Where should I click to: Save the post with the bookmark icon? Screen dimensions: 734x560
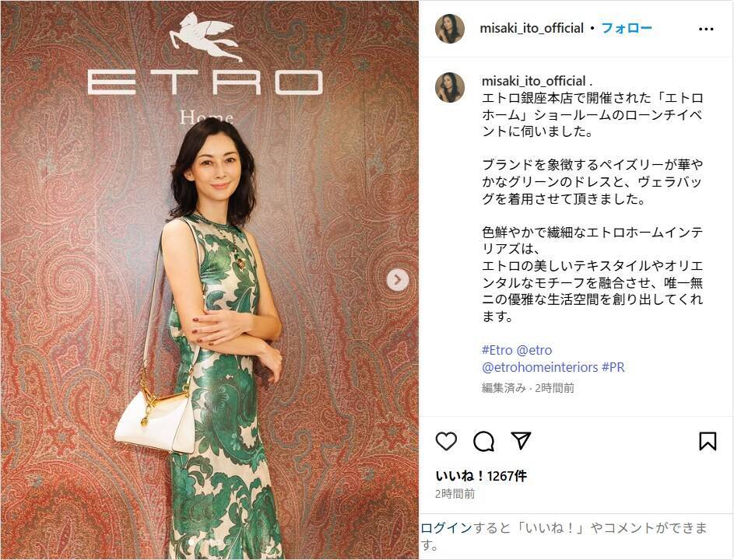tap(708, 441)
